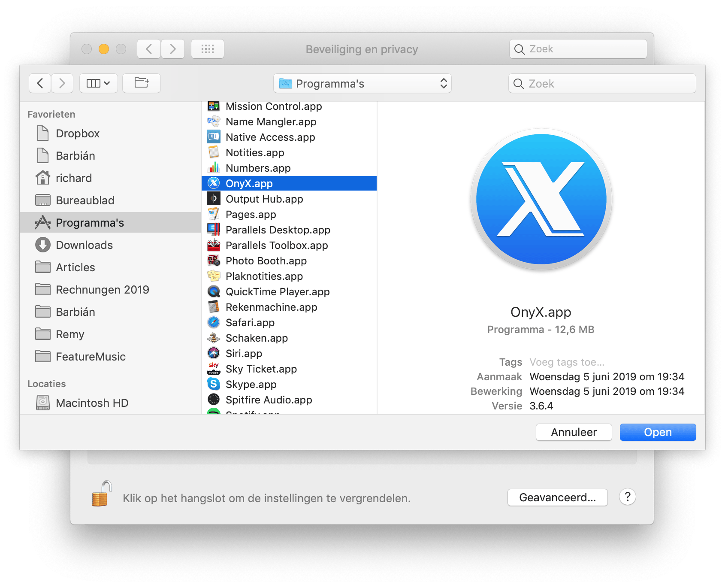Select the Photo Booth.app file name
Viewport: 725px width, 588px height.
click(266, 261)
